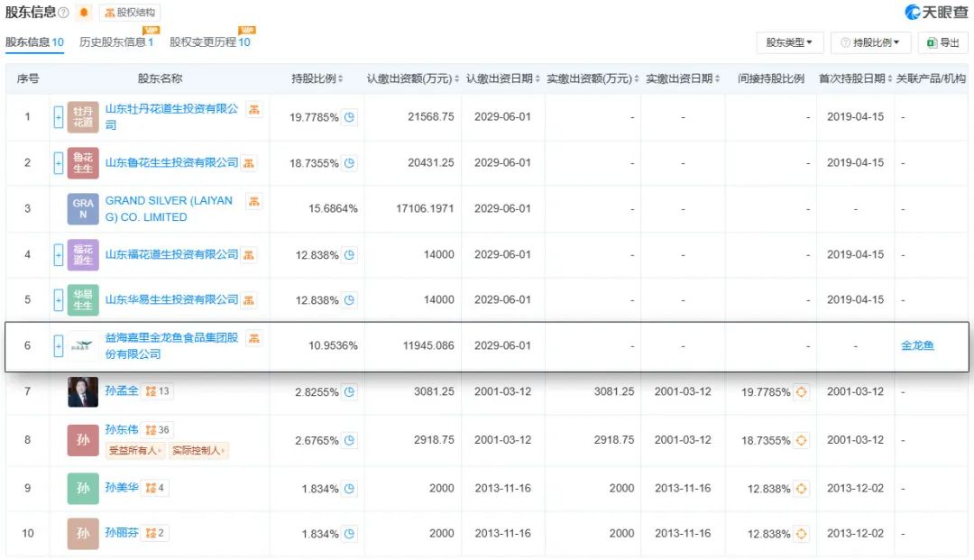Sort by 持股比例 column header
The height and width of the screenshot is (560, 974).
tap(317, 78)
